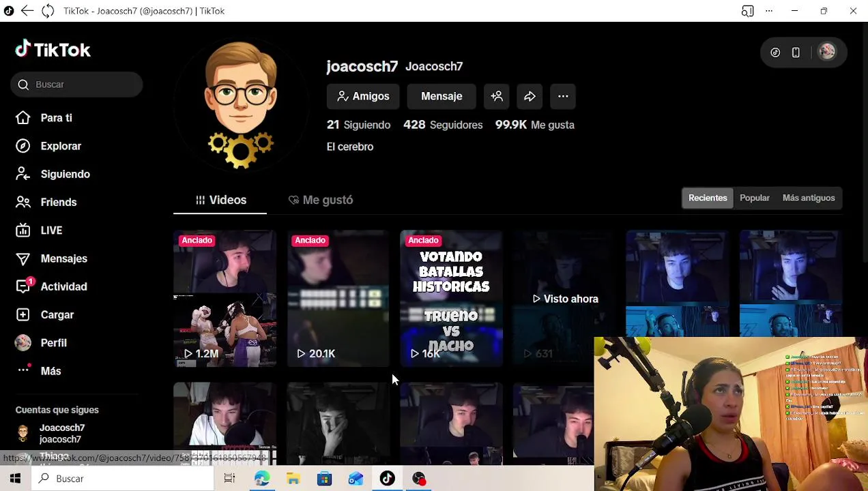Click the Actividad icon with badge

pos(25,286)
